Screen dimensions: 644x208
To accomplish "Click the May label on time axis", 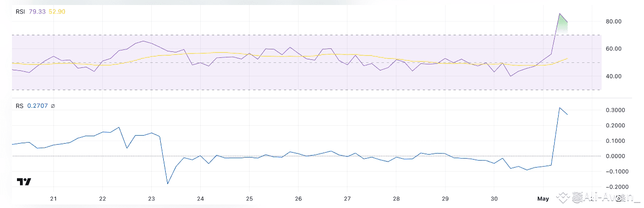I will [543, 199].
